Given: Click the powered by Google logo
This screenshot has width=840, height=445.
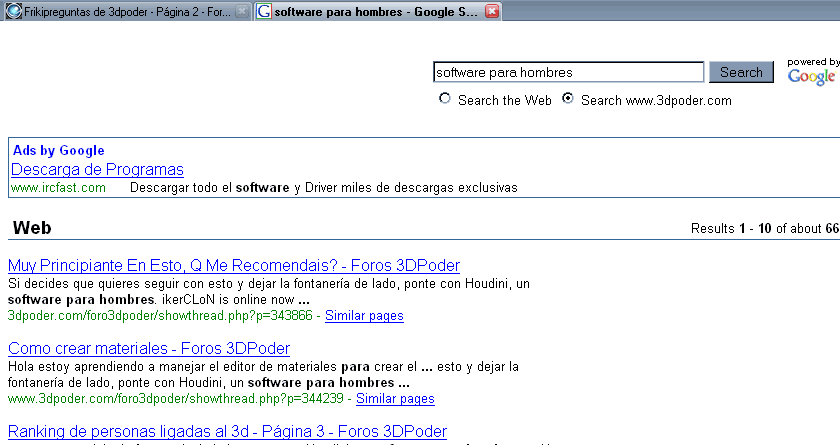Looking at the screenshot, I should [813, 72].
